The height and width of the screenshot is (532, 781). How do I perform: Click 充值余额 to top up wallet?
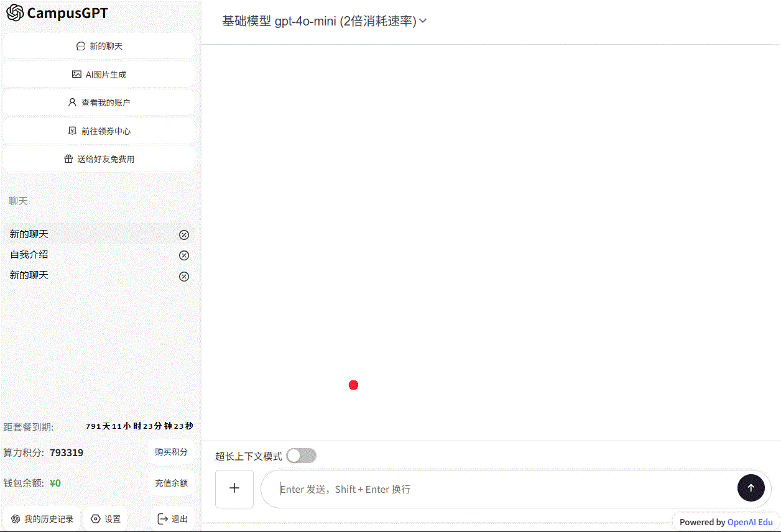click(171, 483)
